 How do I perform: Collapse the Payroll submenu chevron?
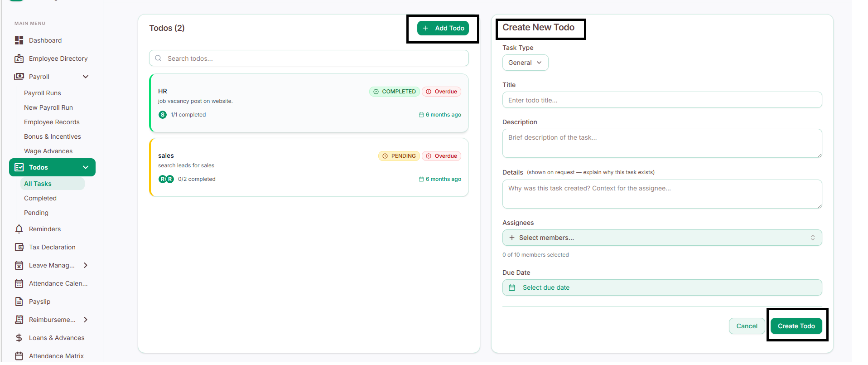pyautogui.click(x=86, y=77)
